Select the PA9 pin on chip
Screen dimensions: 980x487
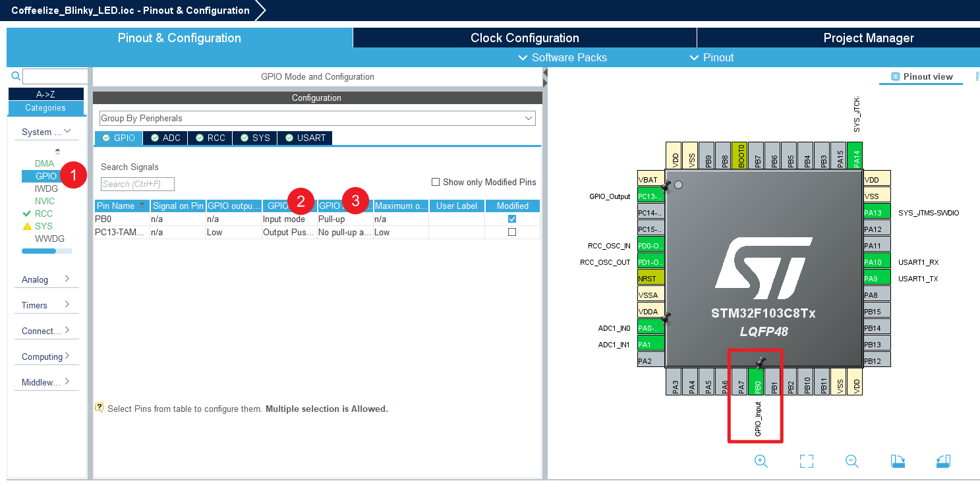(877, 279)
